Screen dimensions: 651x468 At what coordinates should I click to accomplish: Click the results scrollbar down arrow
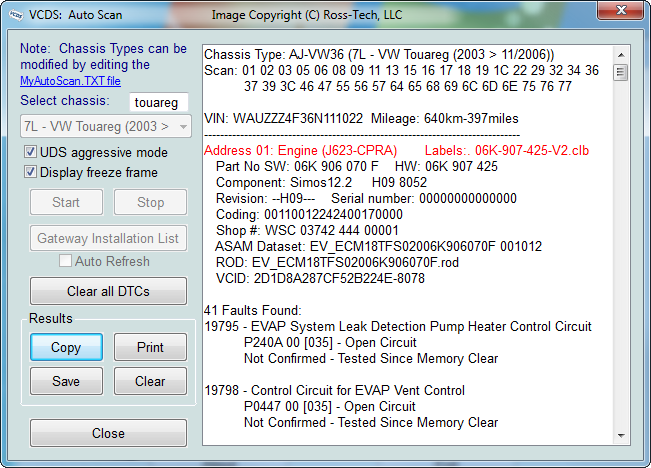click(x=620, y=435)
